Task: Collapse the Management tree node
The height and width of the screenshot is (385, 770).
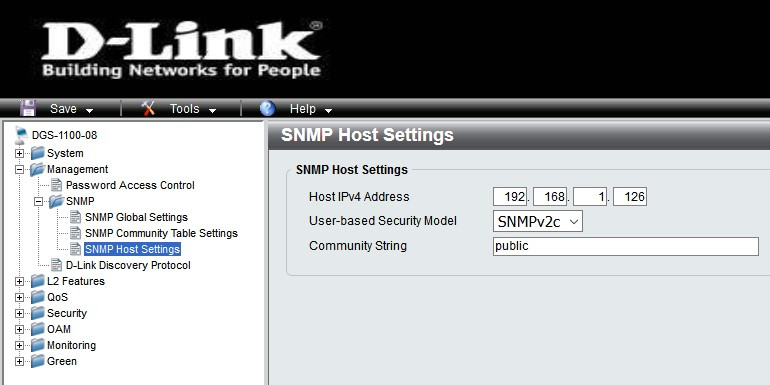Action: [19, 169]
